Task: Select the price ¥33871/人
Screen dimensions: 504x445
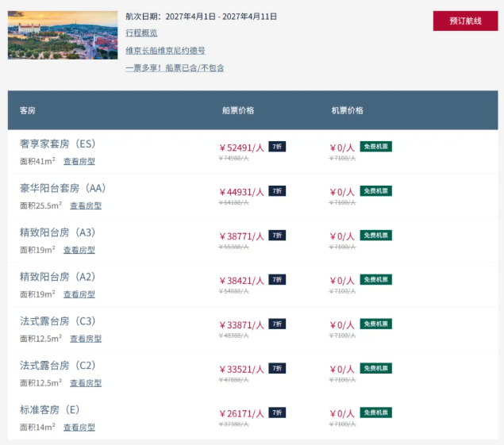Action: [241, 325]
